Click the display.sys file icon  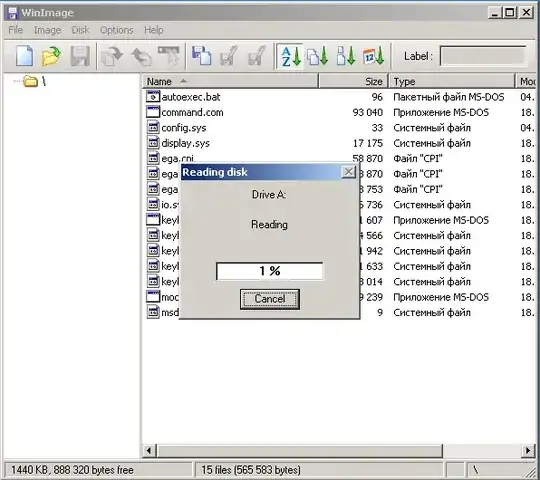(153, 143)
